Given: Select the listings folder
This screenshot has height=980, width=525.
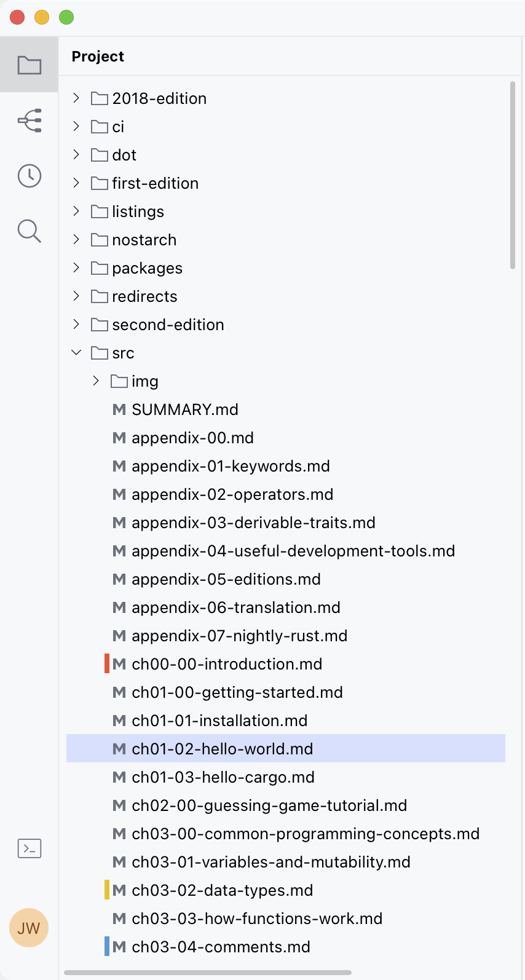Looking at the screenshot, I should point(138,211).
